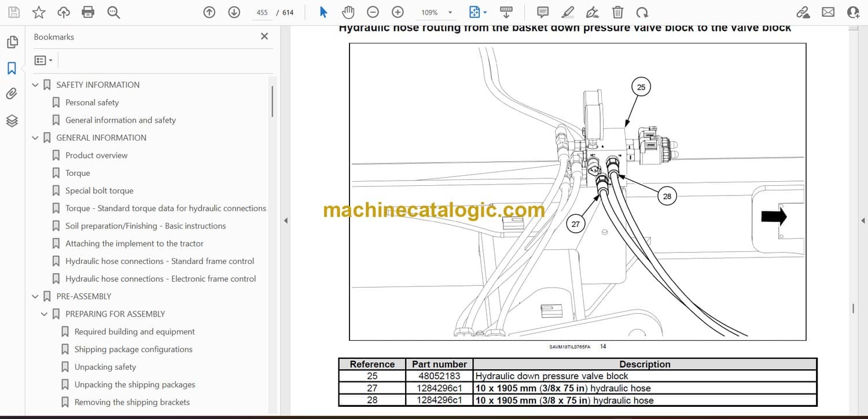
Task: Open the Attachments paperclip panel
Action: 12,94
